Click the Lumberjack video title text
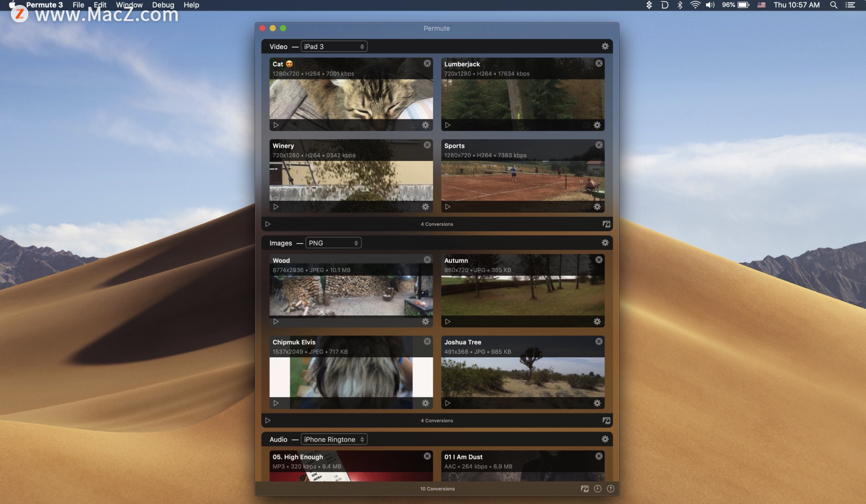Screen dimensions: 866x504 click(462, 64)
